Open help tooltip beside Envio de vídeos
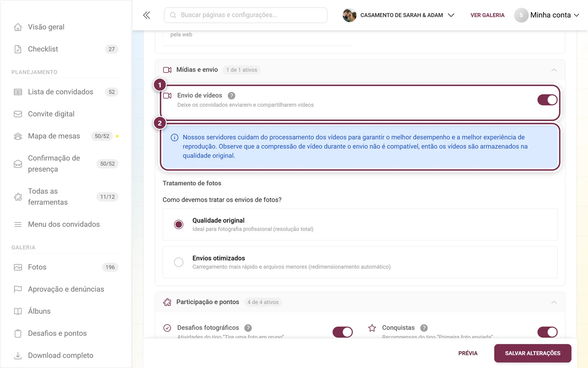 (x=232, y=96)
